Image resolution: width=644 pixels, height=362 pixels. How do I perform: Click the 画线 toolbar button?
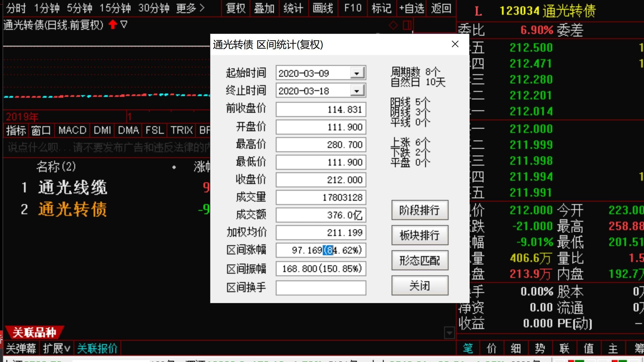323,8
